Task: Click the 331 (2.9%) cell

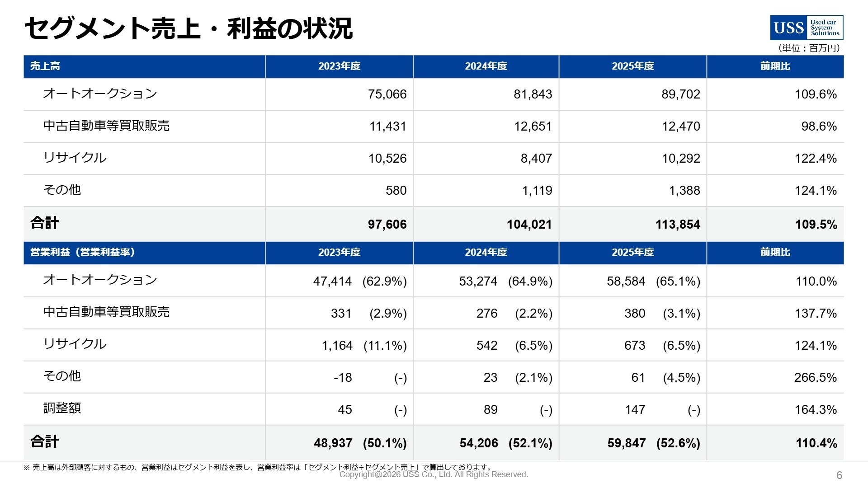Action: (x=368, y=313)
